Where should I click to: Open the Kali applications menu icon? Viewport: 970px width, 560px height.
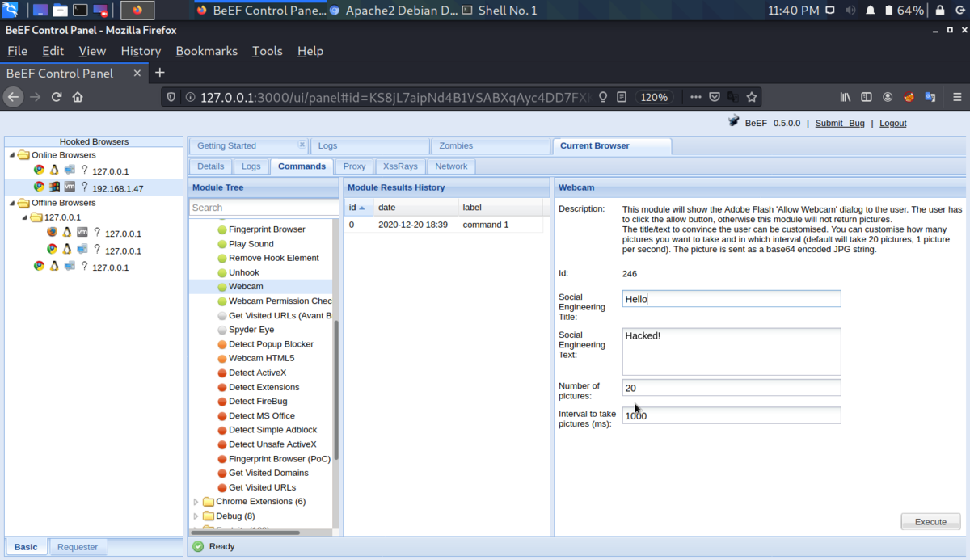click(x=11, y=11)
